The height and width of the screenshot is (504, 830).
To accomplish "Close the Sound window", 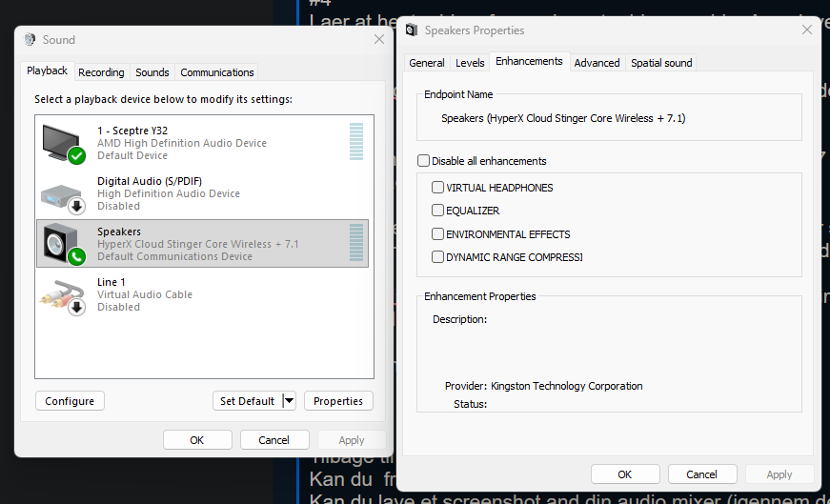I will [x=379, y=39].
